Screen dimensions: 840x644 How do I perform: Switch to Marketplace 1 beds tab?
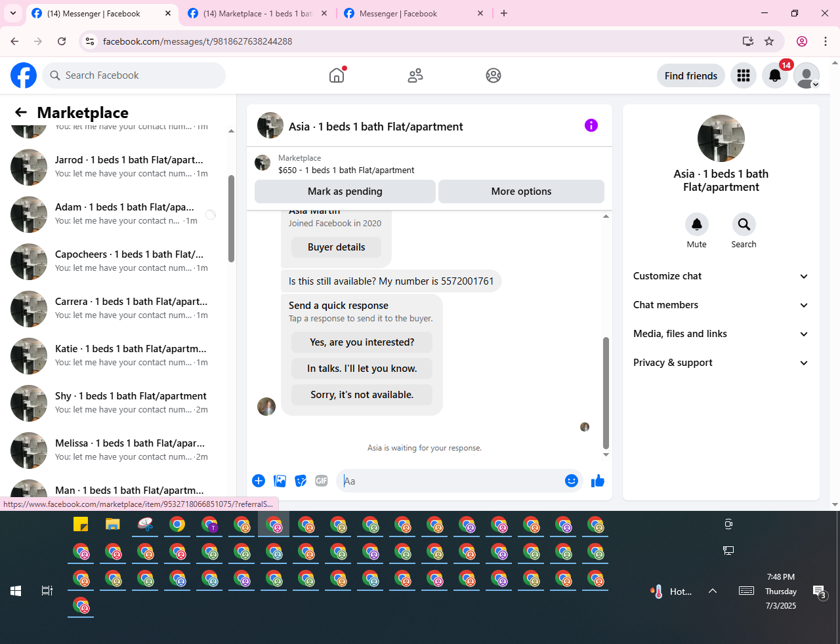click(257, 13)
